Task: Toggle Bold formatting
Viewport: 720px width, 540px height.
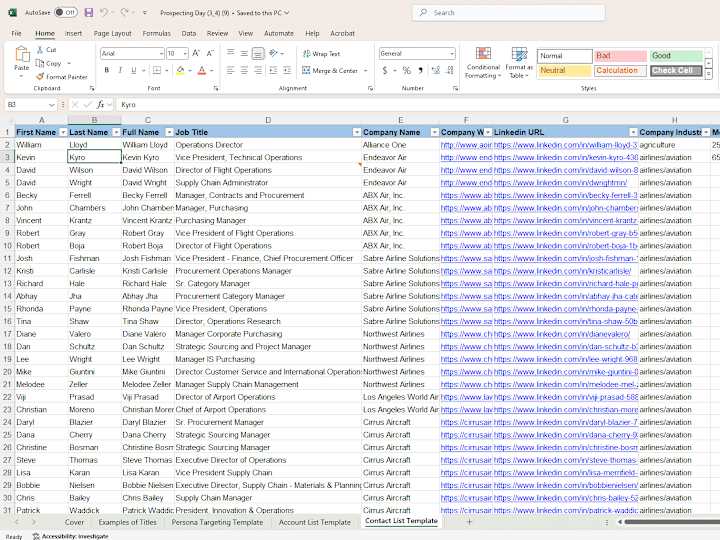Action: [x=107, y=70]
